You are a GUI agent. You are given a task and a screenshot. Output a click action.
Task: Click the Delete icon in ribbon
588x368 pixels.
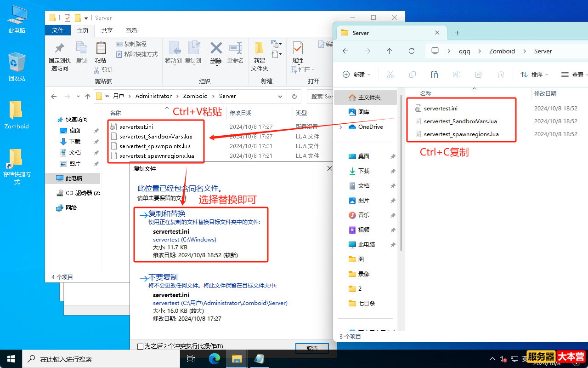[216, 48]
